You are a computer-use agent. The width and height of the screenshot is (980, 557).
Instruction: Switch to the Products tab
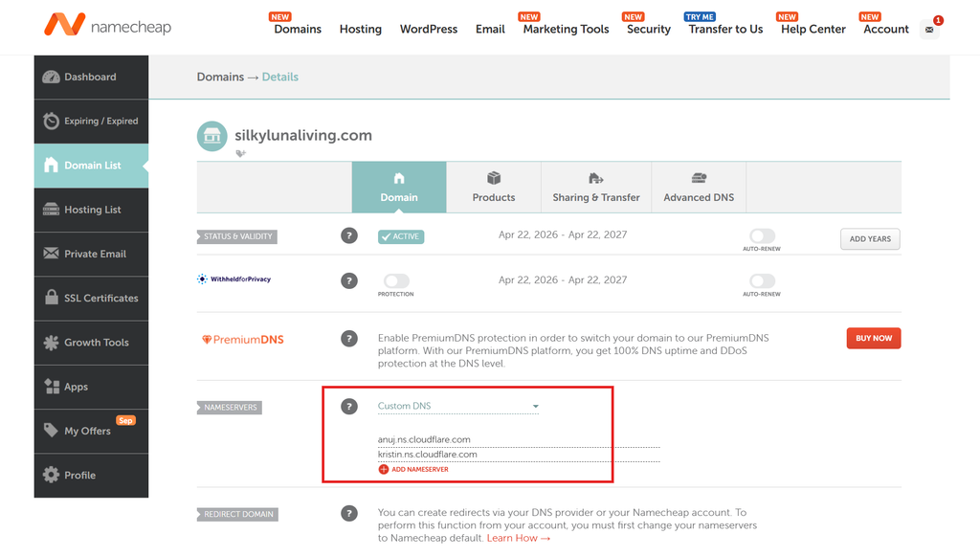tap(494, 187)
